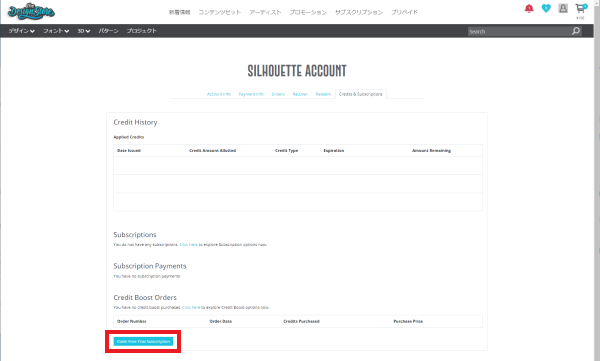Screen dimensions: 600x361
Task: Open the サブスクリプション navigation link
Action: [359, 12]
